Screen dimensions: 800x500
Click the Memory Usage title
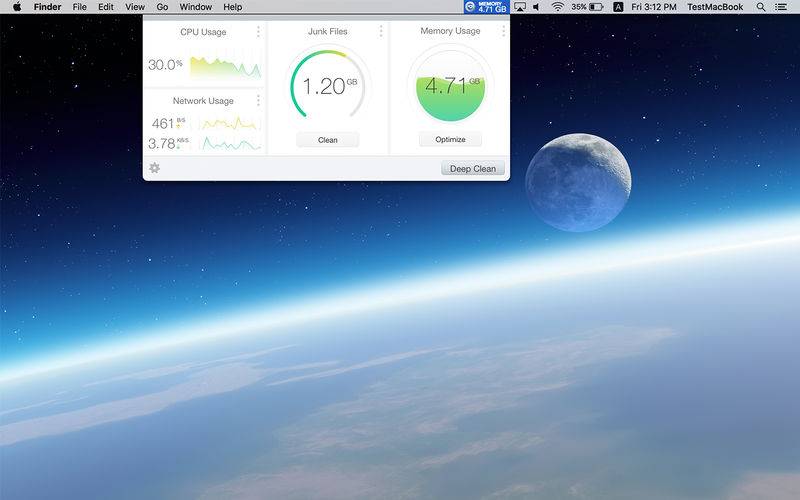(x=450, y=31)
